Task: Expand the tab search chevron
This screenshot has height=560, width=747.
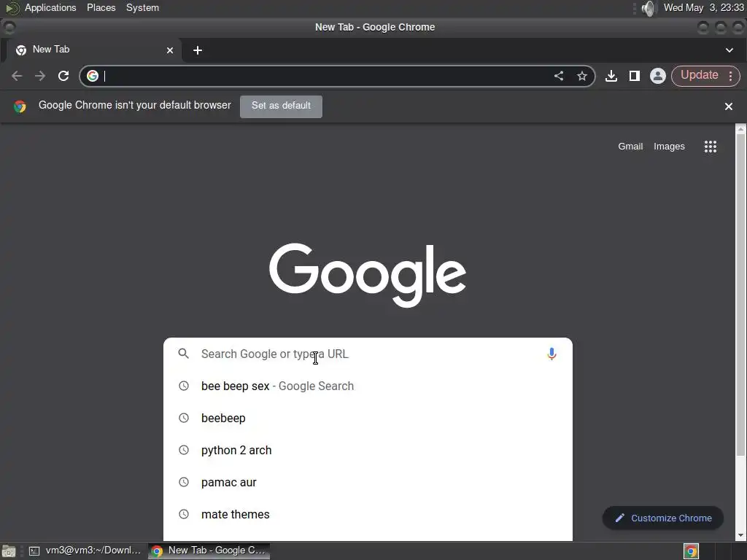Action: 729,50
